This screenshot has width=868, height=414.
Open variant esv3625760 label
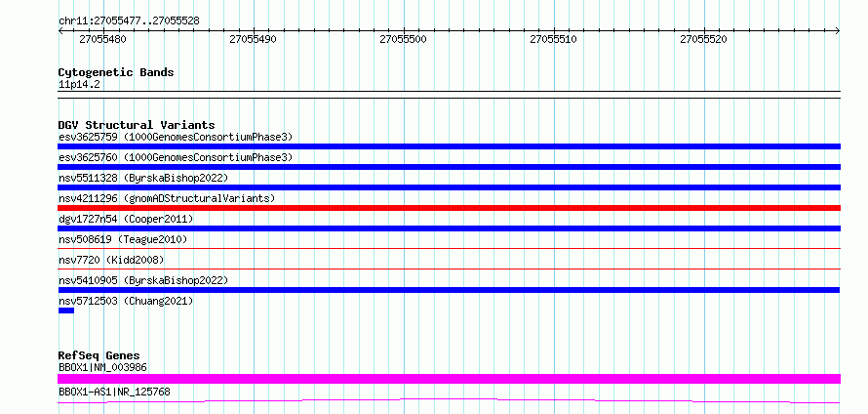(x=176, y=157)
